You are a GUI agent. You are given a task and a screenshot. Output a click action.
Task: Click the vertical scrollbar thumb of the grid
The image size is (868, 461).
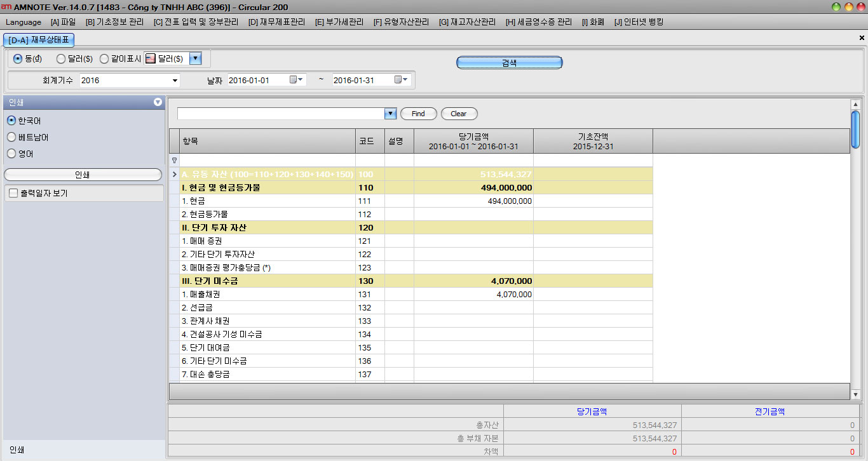[855, 130]
